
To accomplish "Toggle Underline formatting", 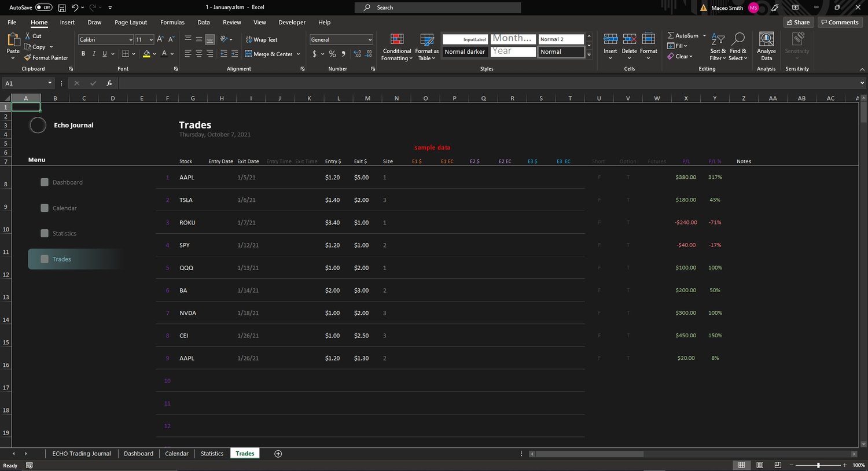I will [105, 54].
